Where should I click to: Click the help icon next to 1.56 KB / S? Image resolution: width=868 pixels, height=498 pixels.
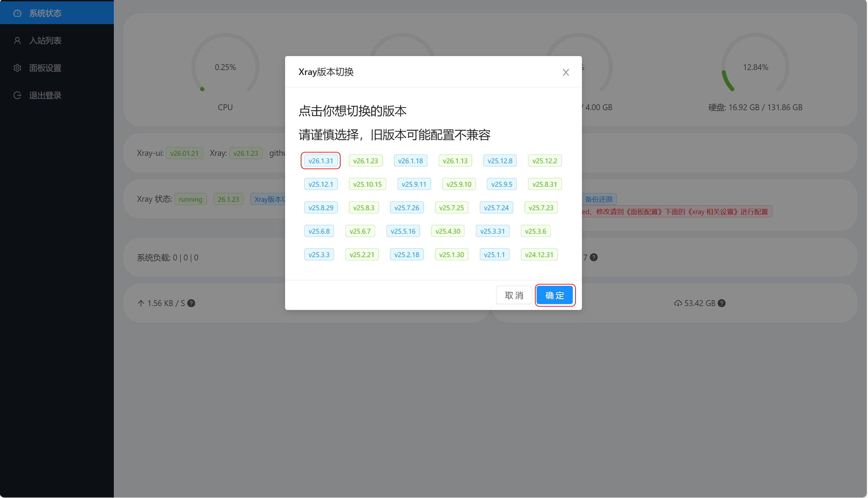click(191, 303)
